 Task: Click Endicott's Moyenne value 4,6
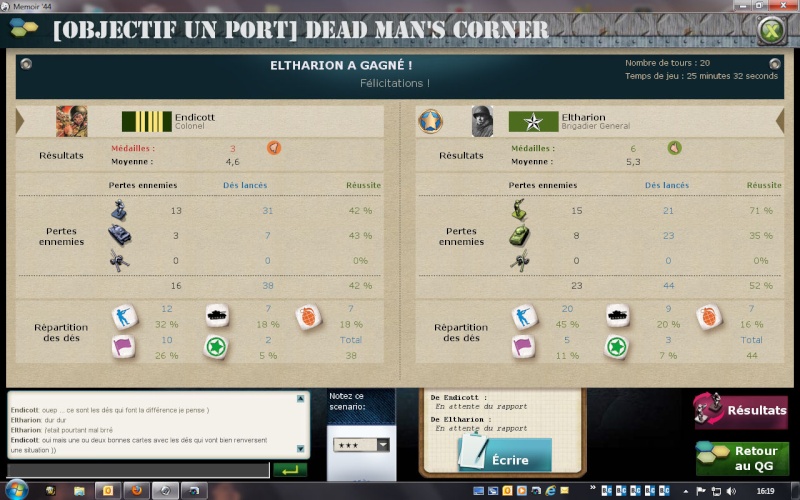pyautogui.click(x=232, y=162)
